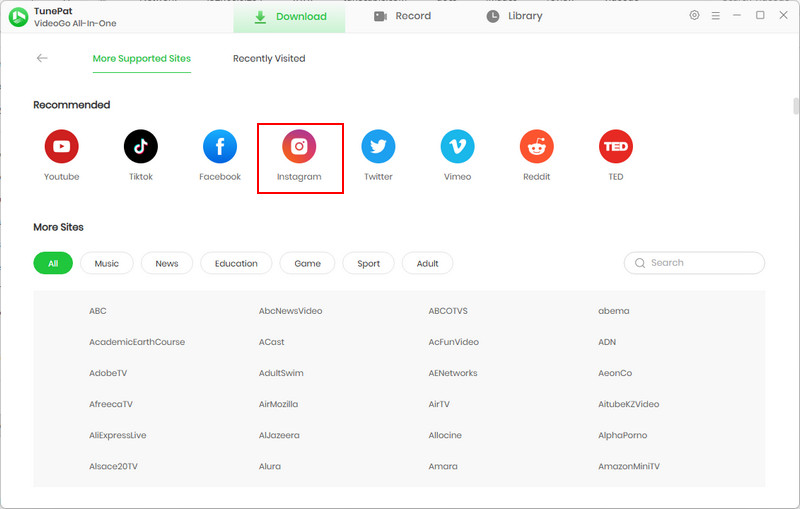The image size is (800, 509).
Task: Open the Library tab
Action: pyautogui.click(x=514, y=16)
